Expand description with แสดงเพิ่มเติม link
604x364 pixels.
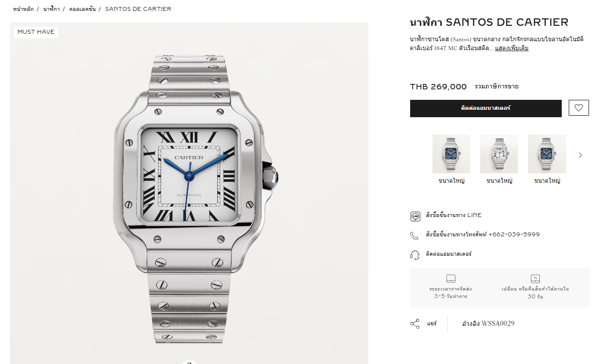[512, 48]
